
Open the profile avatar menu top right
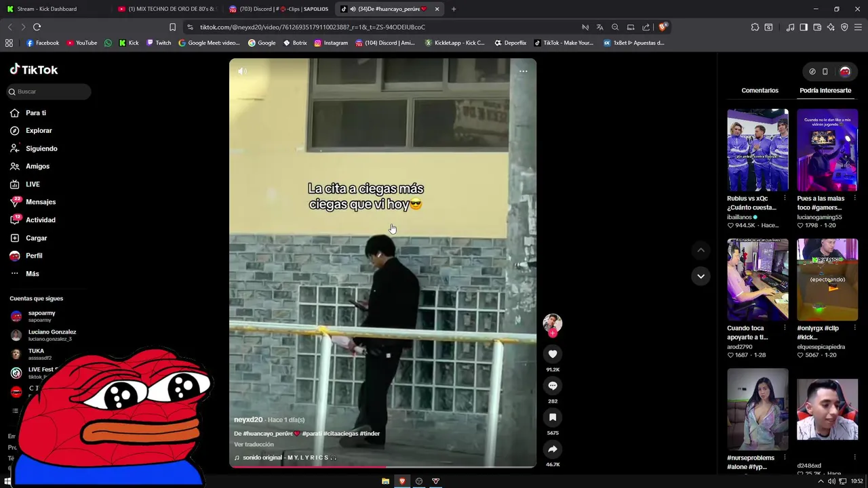tap(844, 71)
